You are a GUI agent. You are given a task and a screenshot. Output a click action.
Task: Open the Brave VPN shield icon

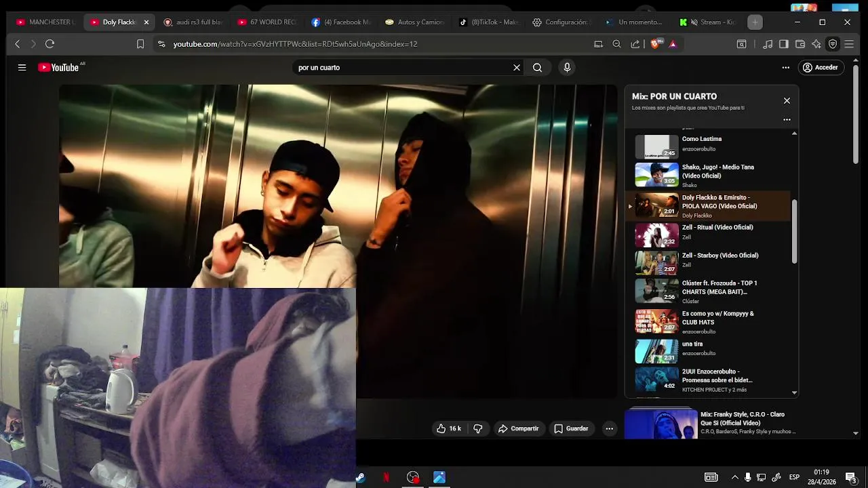click(833, 44)
